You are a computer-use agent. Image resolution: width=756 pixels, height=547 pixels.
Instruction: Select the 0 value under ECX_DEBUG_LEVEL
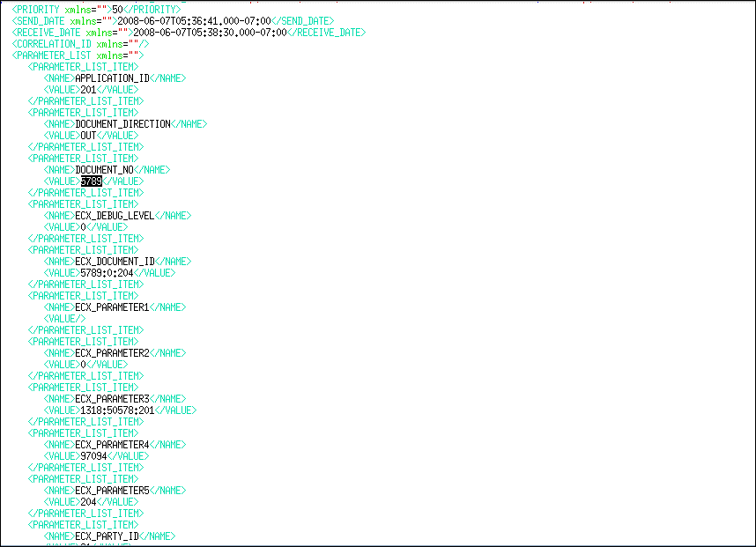(x=83, y=227)
